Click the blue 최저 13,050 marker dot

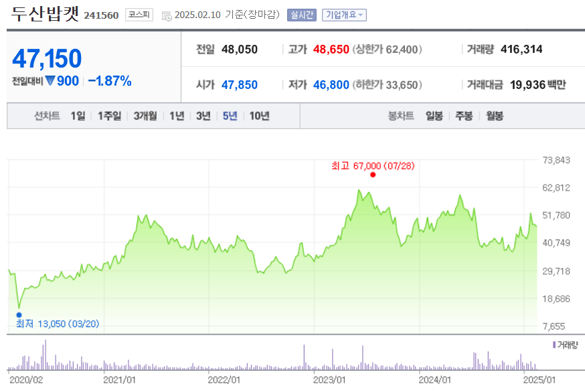click(19, 315)
